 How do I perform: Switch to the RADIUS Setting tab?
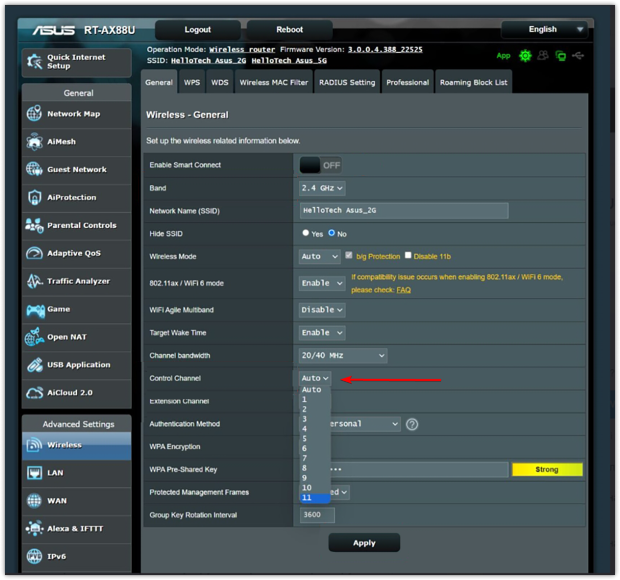tap(347, 82)
